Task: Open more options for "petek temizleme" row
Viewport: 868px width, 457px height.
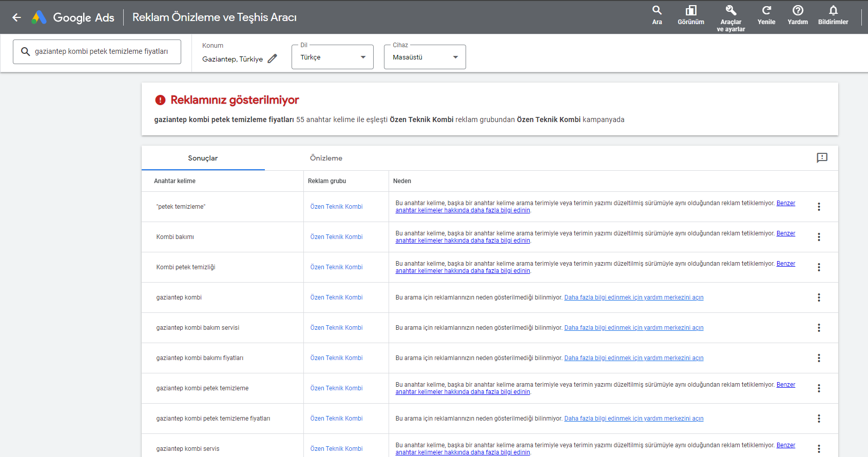Action: (819, 207)
